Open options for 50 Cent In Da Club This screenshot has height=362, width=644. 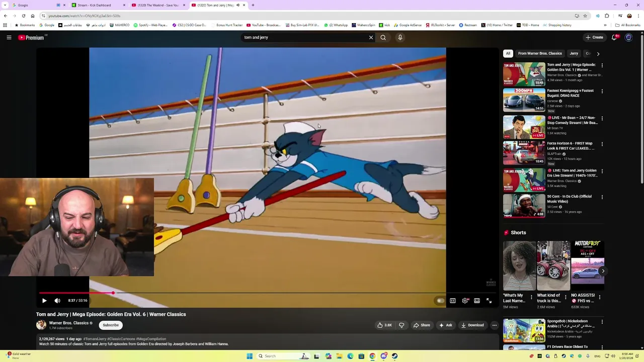(x=602, y=197)
